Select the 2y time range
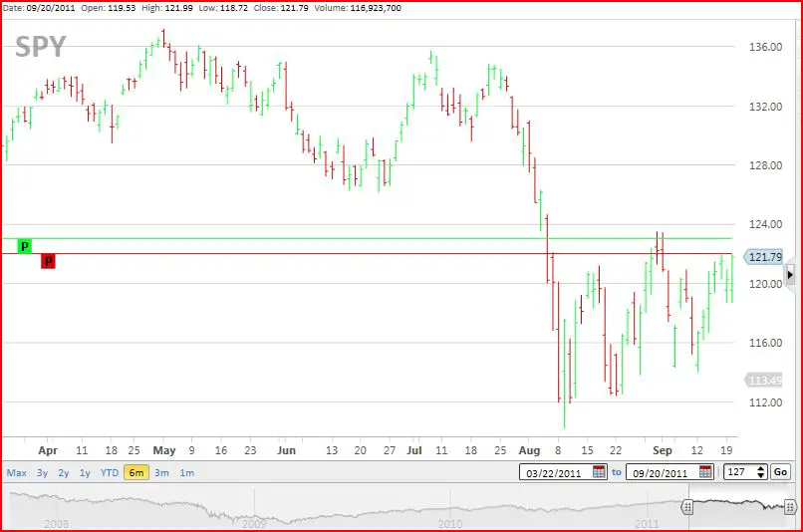803x532 pixels. click(x=64, y=472)
